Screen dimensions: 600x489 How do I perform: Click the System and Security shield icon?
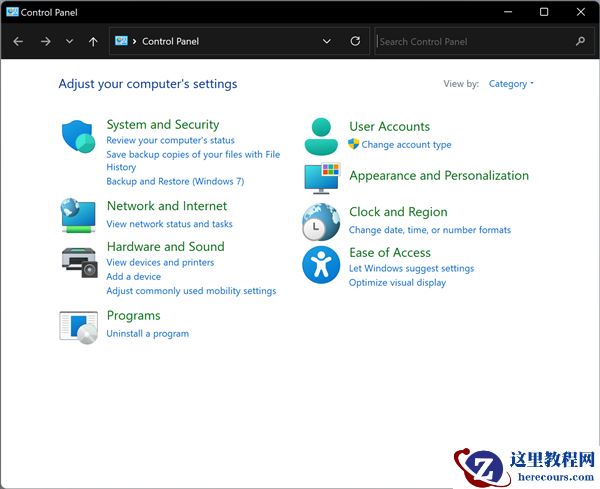click(x=78, y=136)
